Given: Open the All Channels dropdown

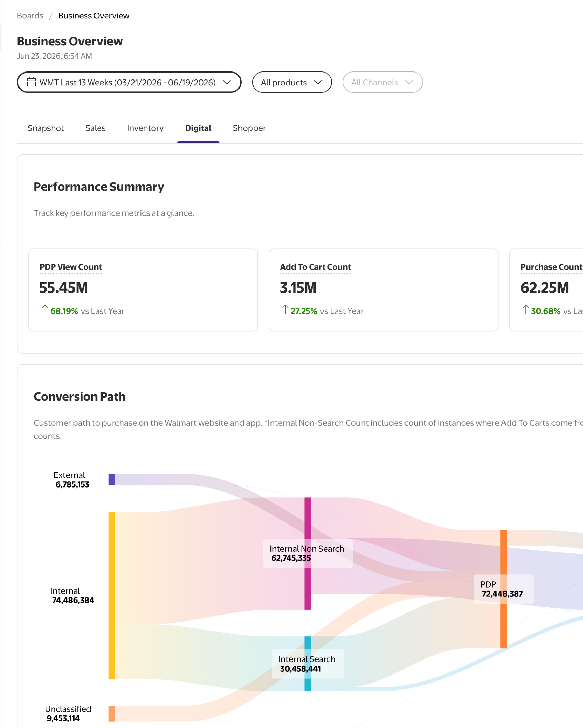Looking at the screenshot, I should click(382, 82).
